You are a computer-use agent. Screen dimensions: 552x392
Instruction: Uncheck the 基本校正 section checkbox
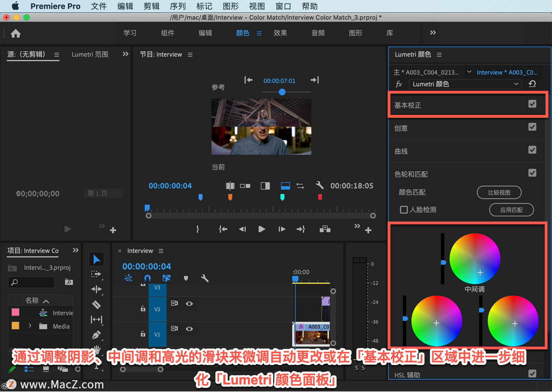tap(532, 104)
